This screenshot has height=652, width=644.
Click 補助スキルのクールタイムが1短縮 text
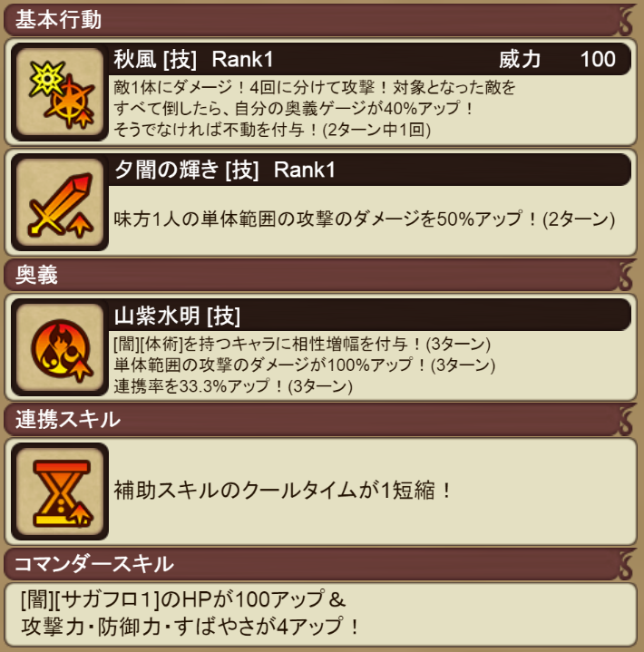283,491
